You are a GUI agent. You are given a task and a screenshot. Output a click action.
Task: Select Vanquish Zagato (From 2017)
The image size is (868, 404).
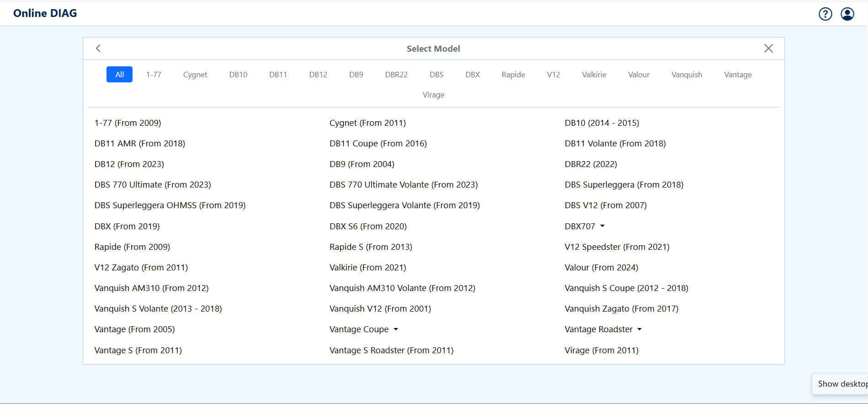[x=621, y=309]
